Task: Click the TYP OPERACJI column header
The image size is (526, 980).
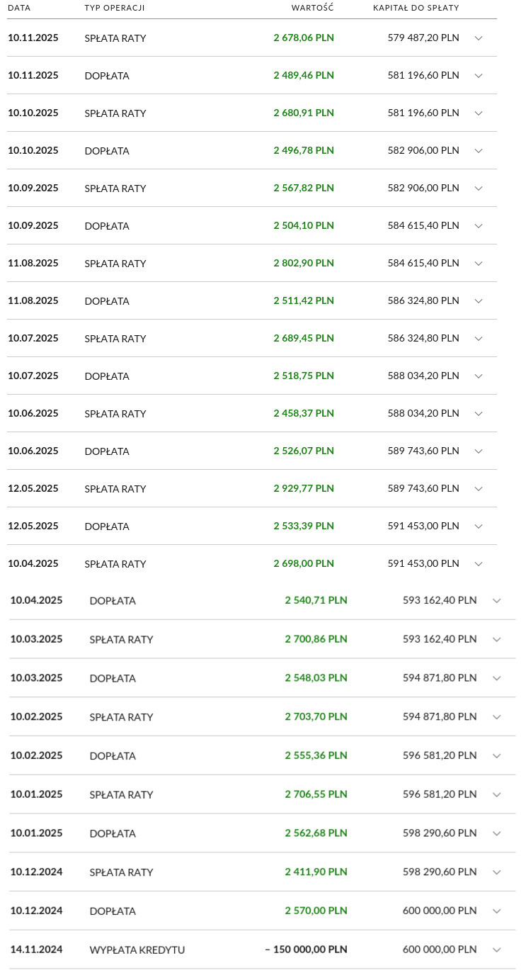Action: (115, 8)
